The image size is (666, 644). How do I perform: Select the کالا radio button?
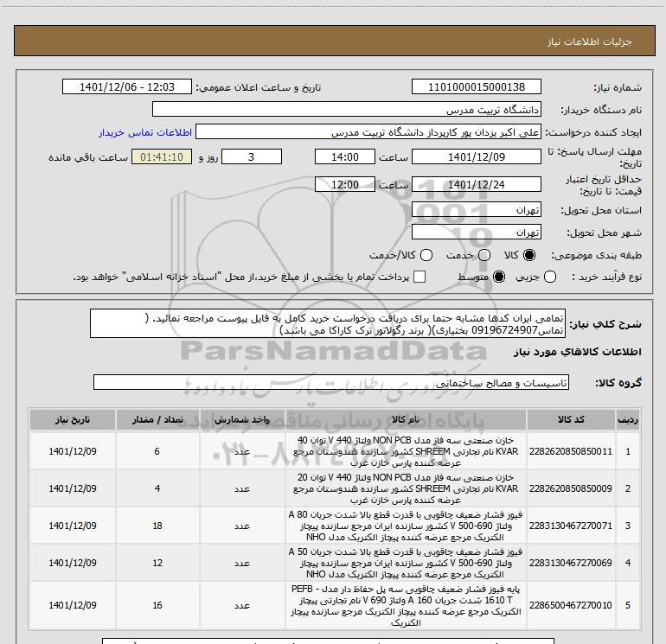tap(529, 255)
